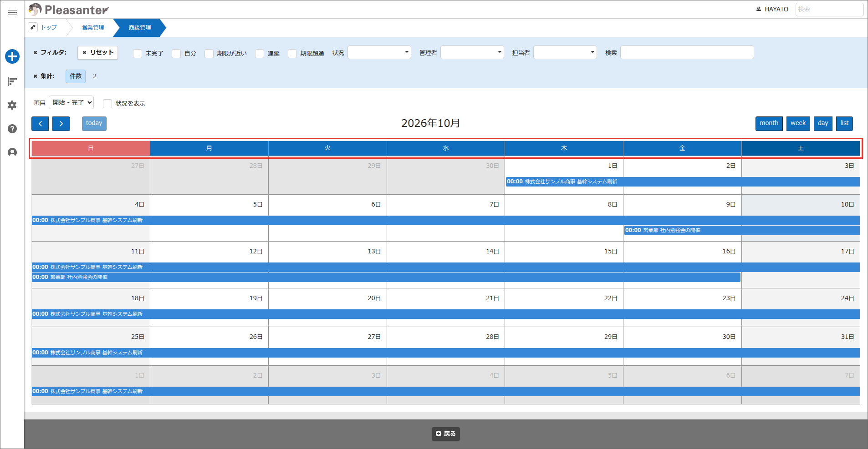The width and height of the screenshot is (868, 449).
Task: Go to the next month with the right arrow
Action: pyautogui.click(x=61, y=124)
